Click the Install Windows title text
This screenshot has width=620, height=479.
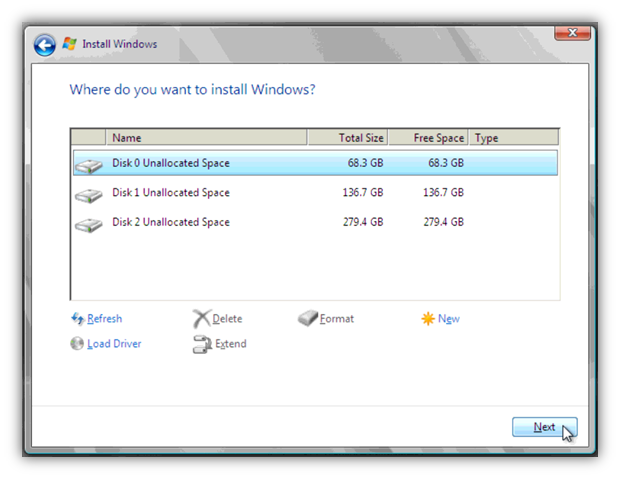(119, 44)
